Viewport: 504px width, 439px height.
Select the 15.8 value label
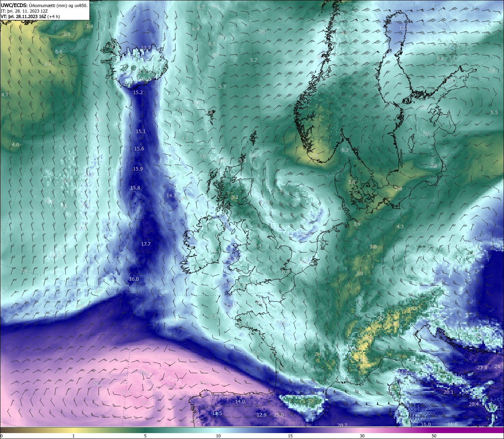pos(135,188)
